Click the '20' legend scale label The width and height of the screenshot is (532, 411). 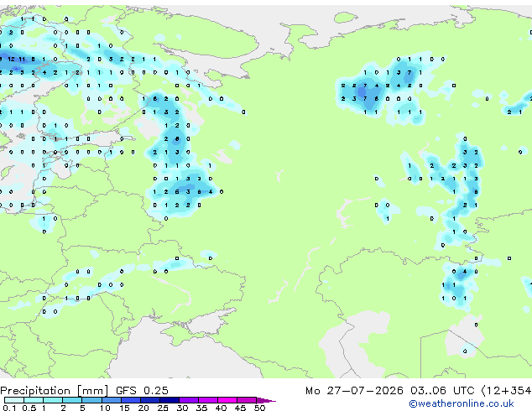(x=143, y=408)
